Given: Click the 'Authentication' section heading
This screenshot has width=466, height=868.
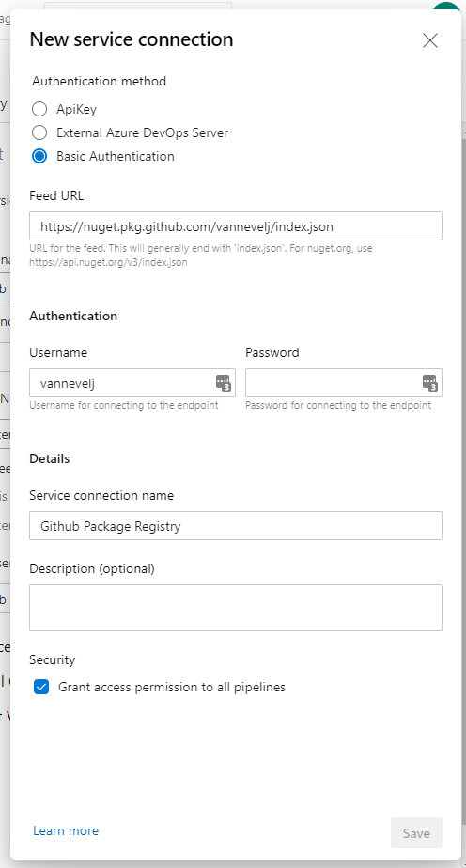Looking at the screenshot, I should (73, 316).
